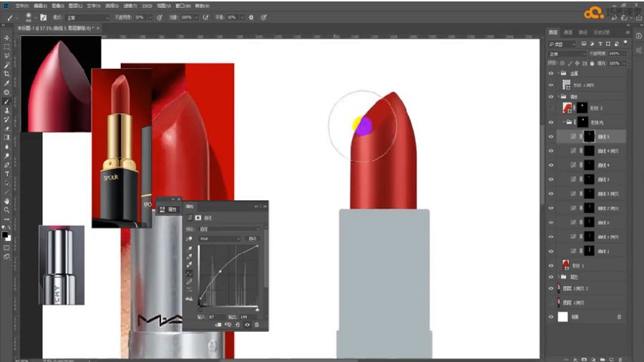Select the Hand tool
Image resolution: width=644 pixels, height=362 pixels.
6,201
